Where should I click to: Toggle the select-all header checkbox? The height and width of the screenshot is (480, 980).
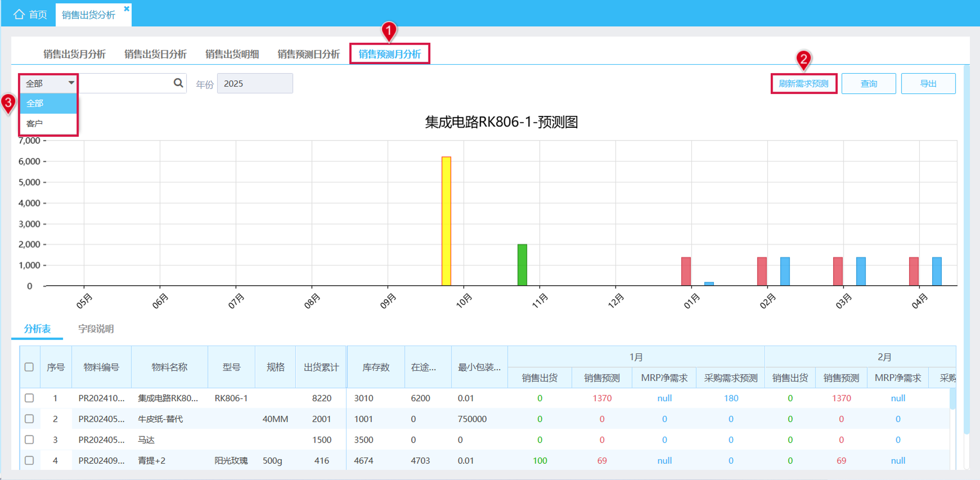click(29, 367)
